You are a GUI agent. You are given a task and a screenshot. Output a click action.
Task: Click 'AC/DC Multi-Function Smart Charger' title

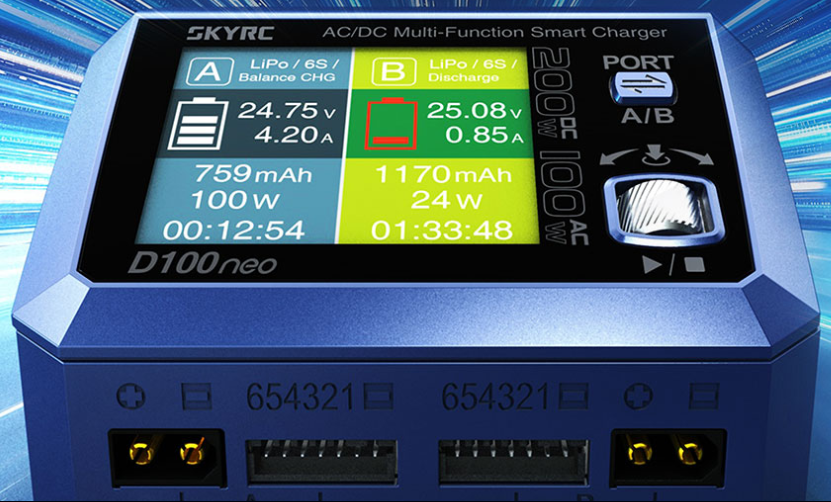pyautogui.click(x=494, y=32)
